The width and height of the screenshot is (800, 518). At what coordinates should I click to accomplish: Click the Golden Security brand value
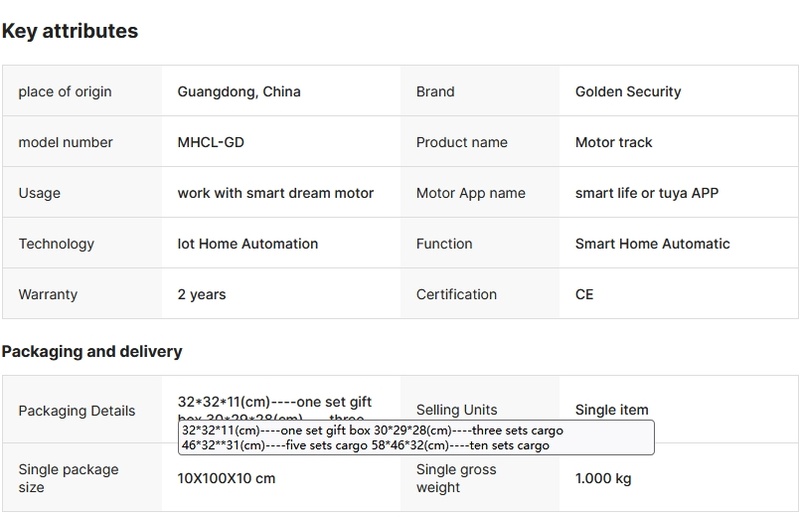pyautogui.click(x=628, y=92)
